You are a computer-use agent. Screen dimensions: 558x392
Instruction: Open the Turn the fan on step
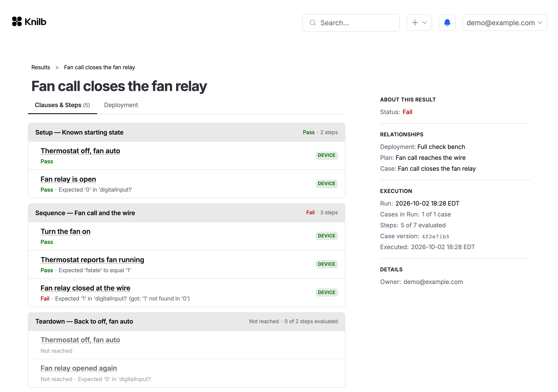pos(65,231)
